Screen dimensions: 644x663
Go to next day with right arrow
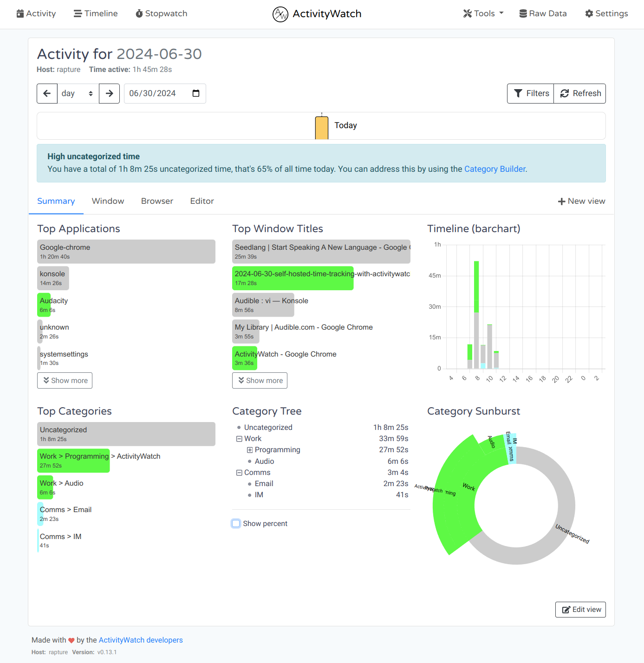(109, 93)
